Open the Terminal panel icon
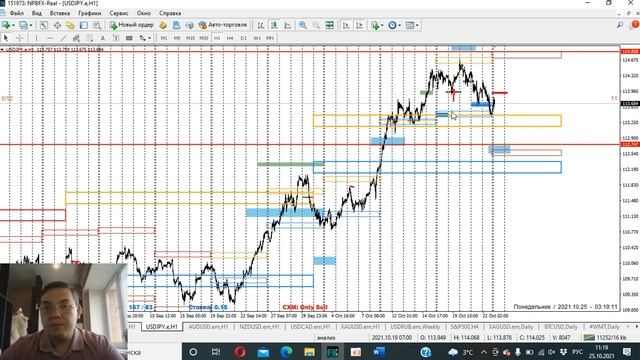 84,25
